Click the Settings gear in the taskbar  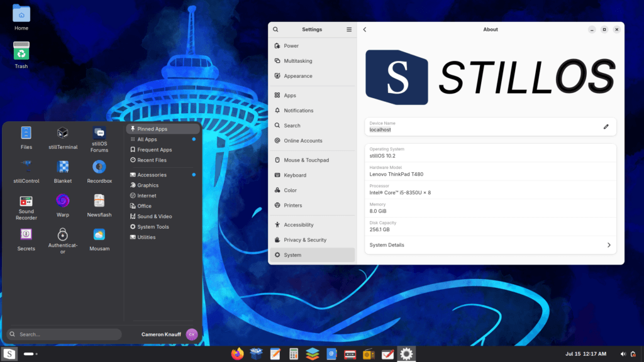pyautogui.click(x=406, y=354)
